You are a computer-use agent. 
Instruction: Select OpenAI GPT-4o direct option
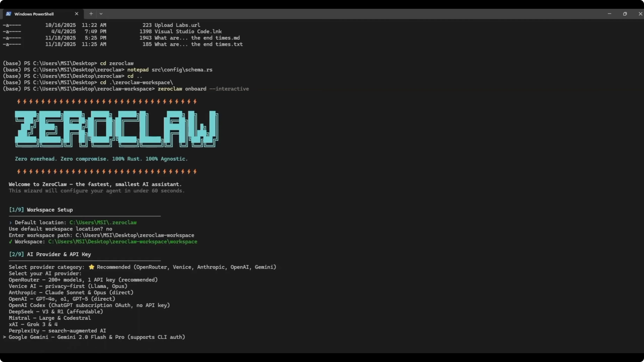point(62,299)
